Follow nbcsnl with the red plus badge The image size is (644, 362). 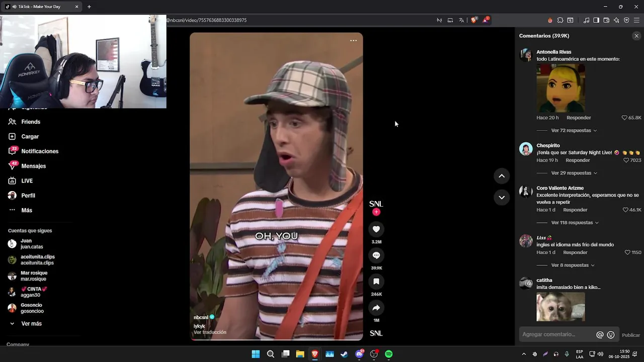coord(376,212)
